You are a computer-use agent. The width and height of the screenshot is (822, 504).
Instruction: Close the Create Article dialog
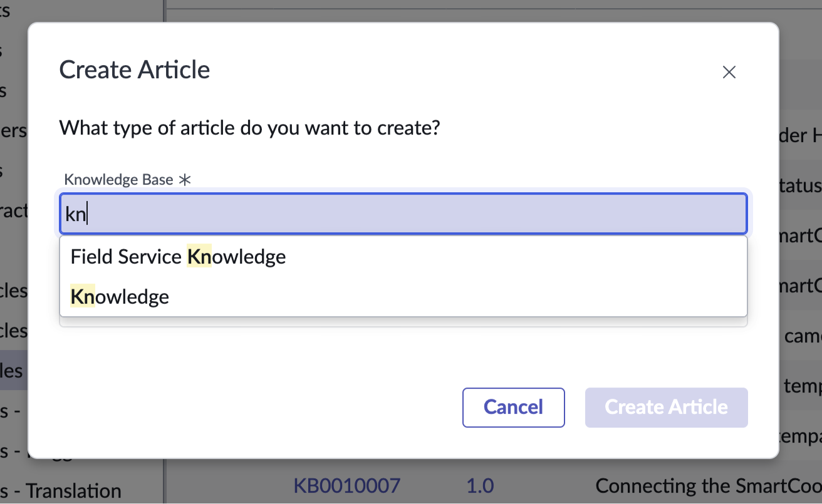click(729, 72)
